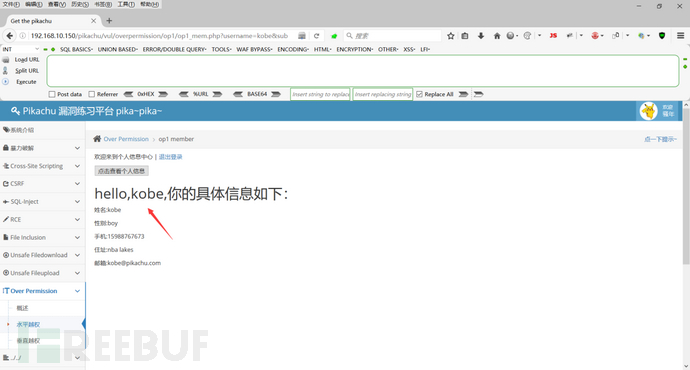Open HTML menu in HackBar
Viewport: 690px width, 370px height.
pos(323,49)
